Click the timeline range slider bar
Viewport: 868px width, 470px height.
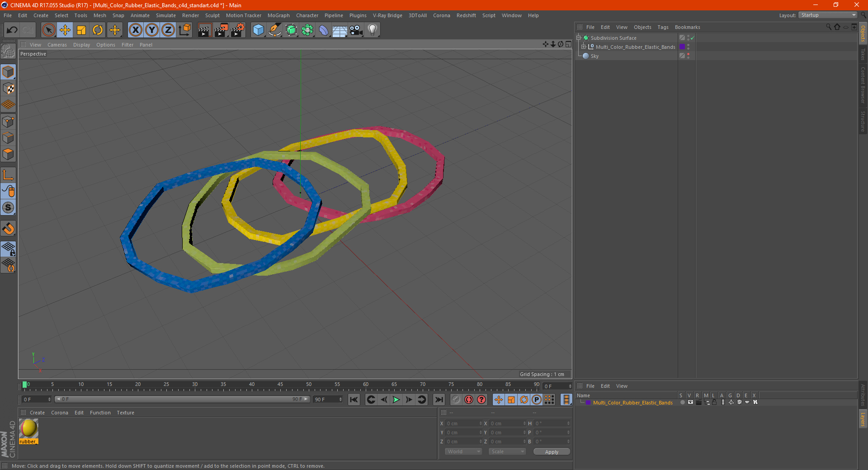182,399
